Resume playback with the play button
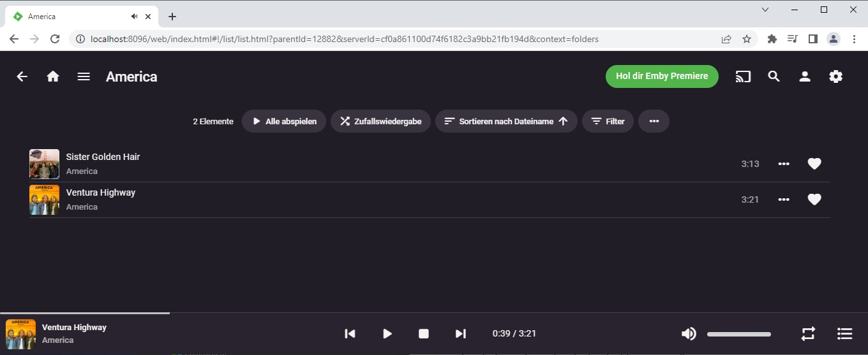The height and width of the screenshot is (355, 868). 387,333
